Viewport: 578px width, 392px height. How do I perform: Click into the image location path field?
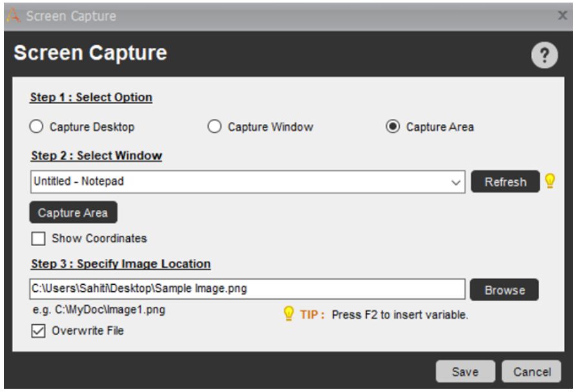coord(247,289)
